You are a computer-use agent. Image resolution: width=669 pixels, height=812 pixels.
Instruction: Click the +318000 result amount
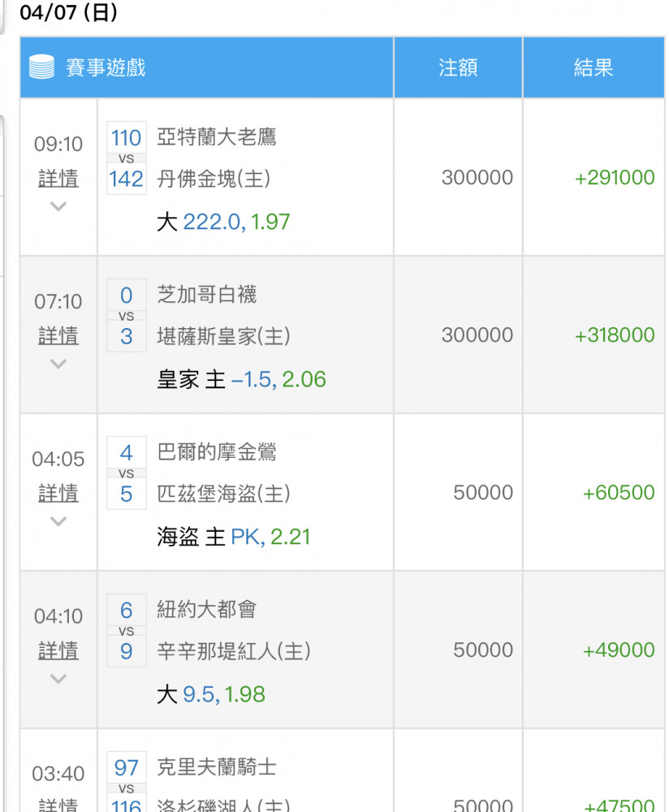[615, 335]
